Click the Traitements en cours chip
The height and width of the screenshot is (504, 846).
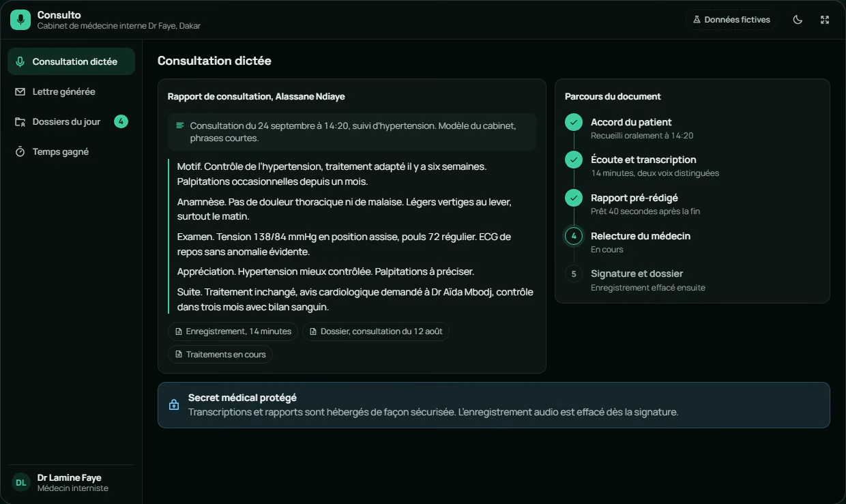220,355
